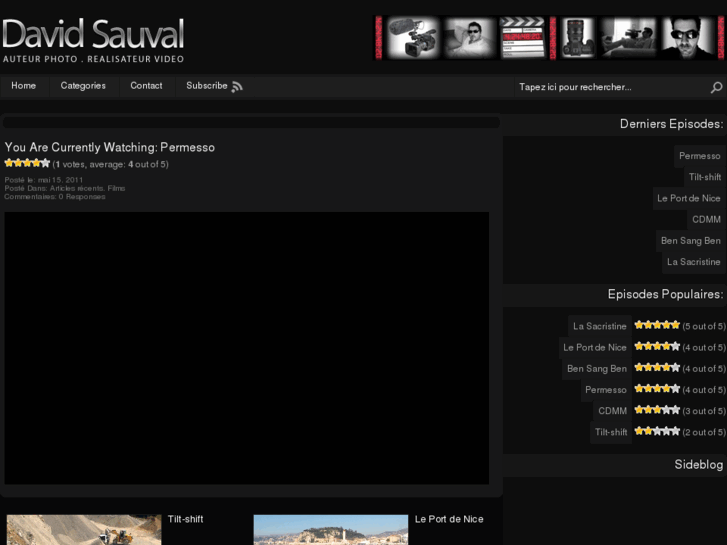Click the Le Port de Nice title below video

tap(449, 519)
